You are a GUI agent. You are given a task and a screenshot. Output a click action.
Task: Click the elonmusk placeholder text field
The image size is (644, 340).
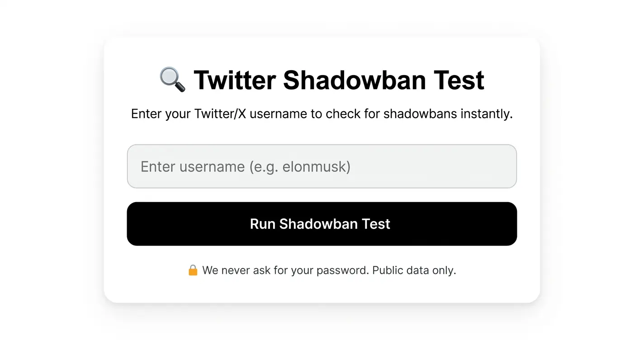click(322, 166)
